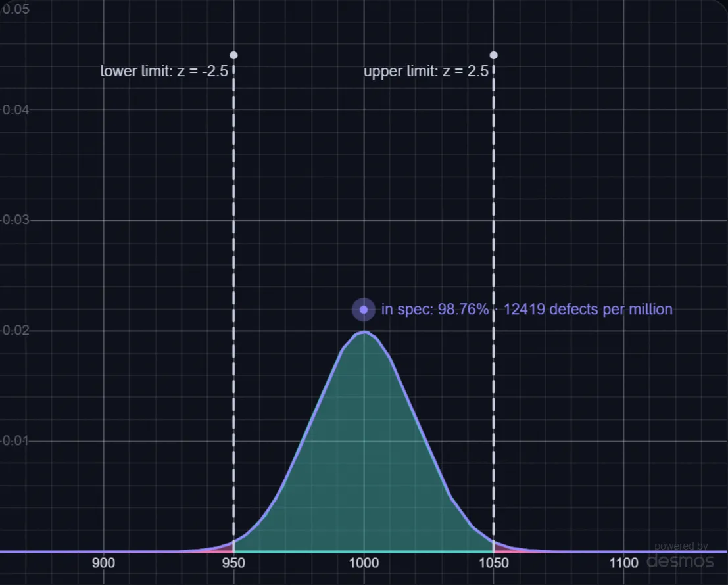Click the x-axis label 1000
728x585 pixels.
[x=364, y=563]
